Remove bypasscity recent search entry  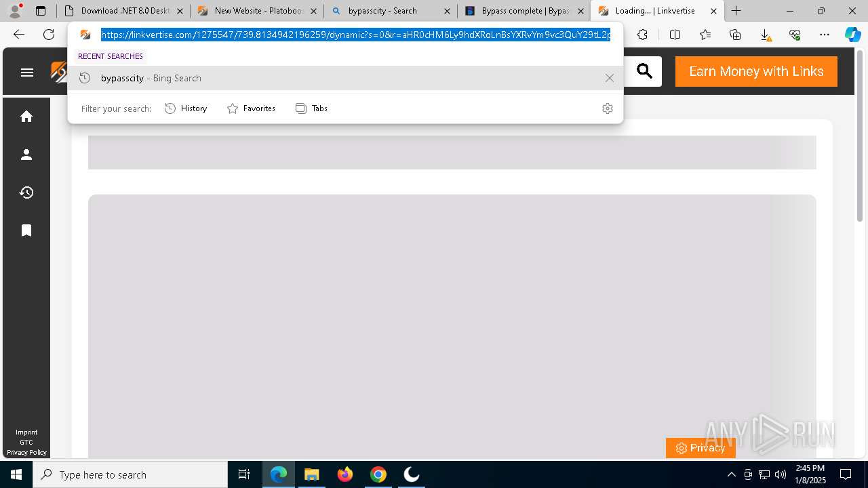tap(610, 78)
